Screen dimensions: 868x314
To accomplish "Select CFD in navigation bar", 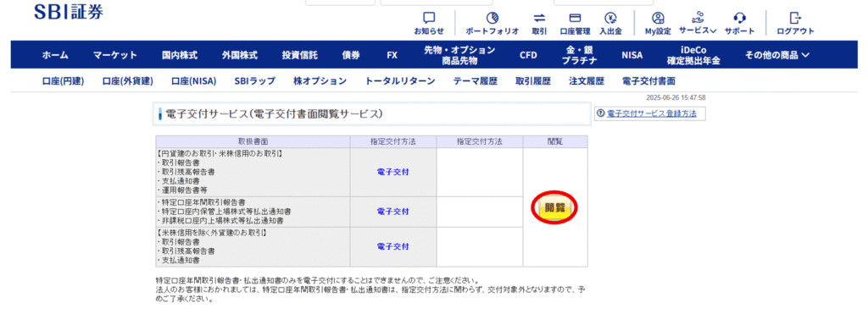I will (528, 55).
